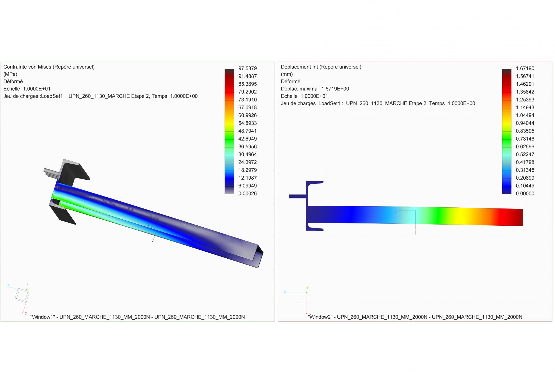Click the von Mises stress color legend bar
Image resolution: width=555 pixels, height=392 pixels.
pos(229,131)
